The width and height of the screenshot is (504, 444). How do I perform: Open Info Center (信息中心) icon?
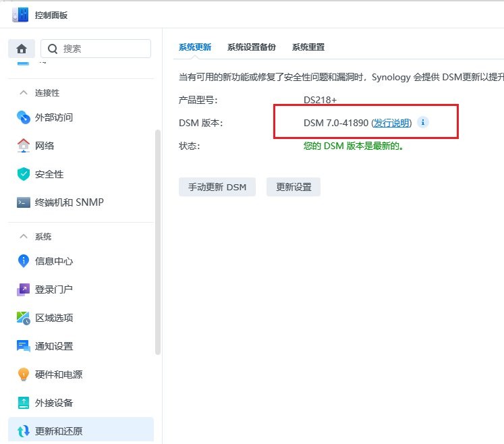click(24, 261)
